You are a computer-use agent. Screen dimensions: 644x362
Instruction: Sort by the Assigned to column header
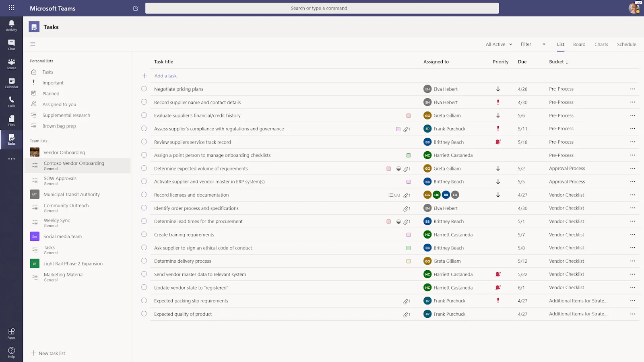[436, 62]
